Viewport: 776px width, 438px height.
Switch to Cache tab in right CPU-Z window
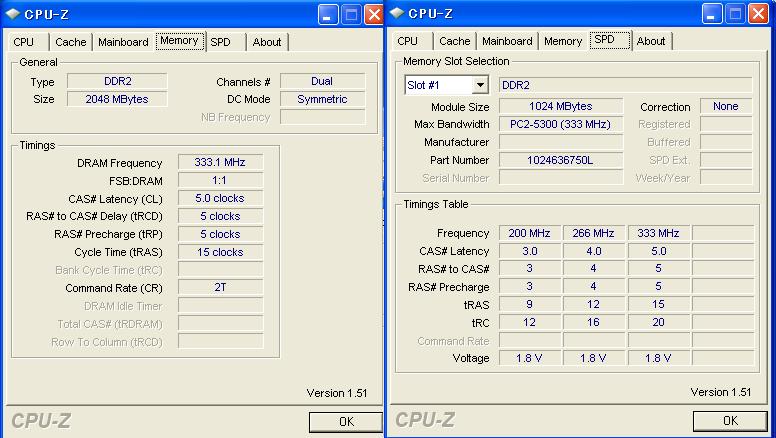[x=455, y=41]
